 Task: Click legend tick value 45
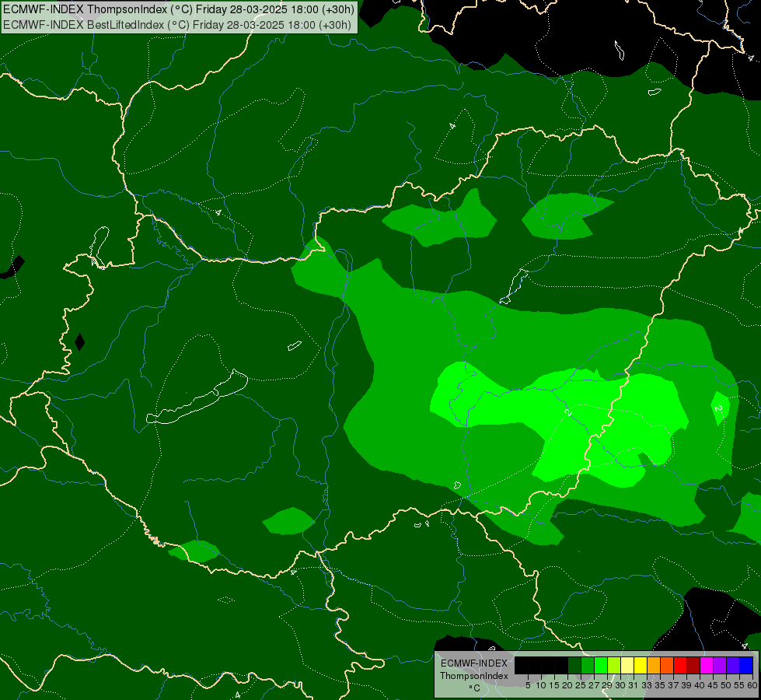pyautogui.click(x=713, y=685)
